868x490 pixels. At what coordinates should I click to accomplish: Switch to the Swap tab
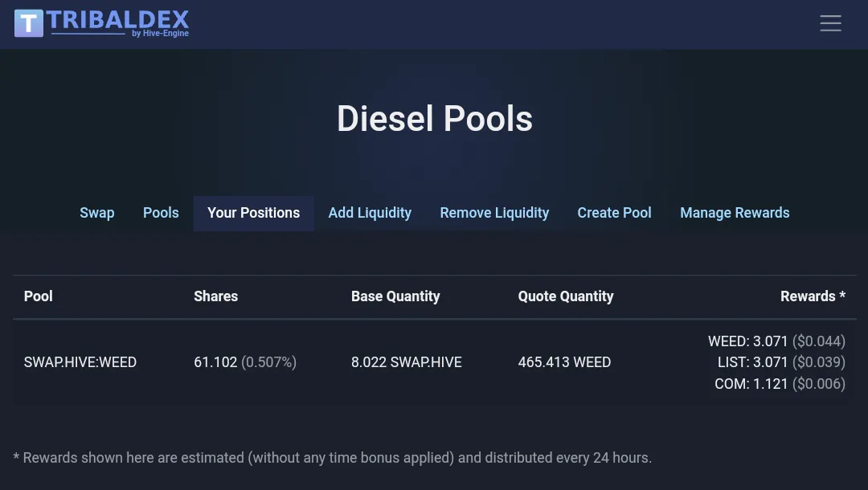(x=97, y=213)
